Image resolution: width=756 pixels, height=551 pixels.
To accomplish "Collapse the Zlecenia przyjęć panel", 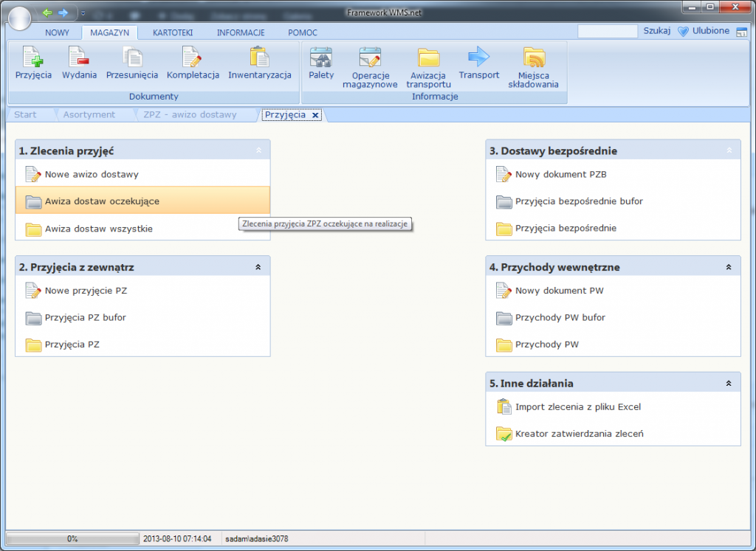I will [x=258, y=150].
